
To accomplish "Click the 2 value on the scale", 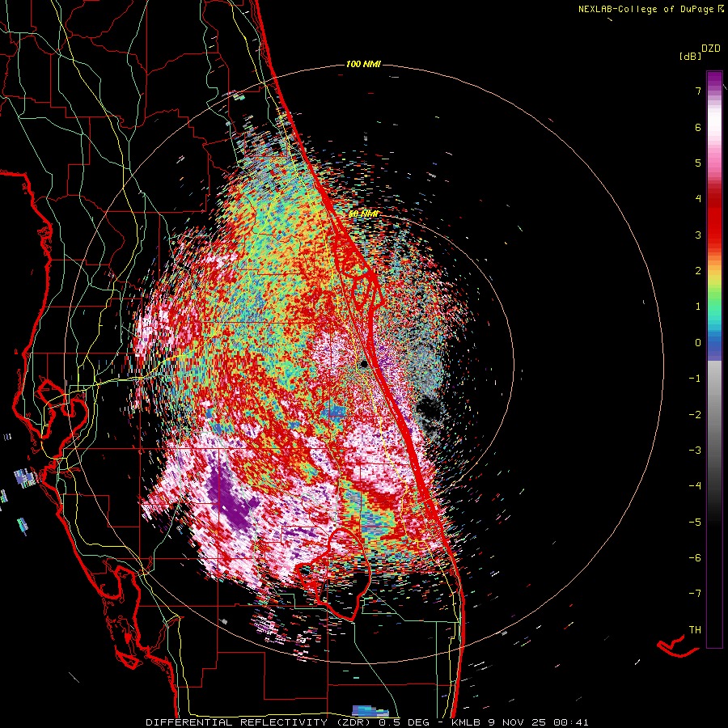I will tap(698, 271).
